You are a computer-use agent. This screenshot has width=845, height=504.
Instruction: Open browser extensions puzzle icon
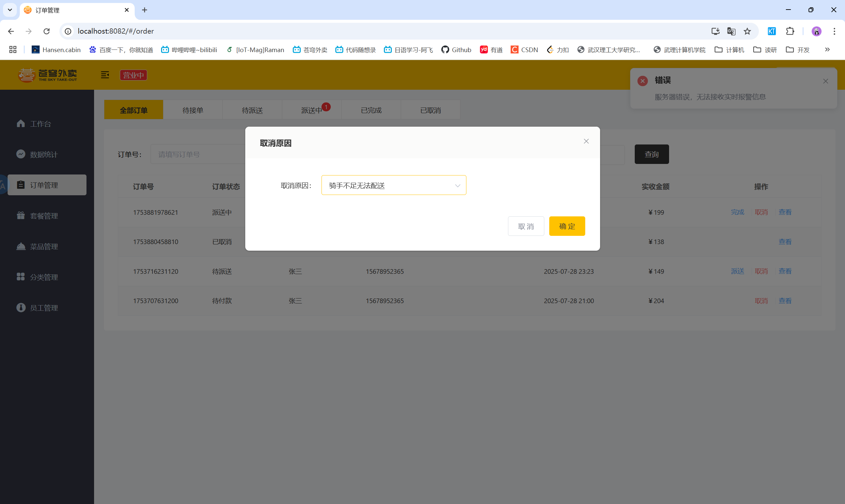[x=790, y=31]
